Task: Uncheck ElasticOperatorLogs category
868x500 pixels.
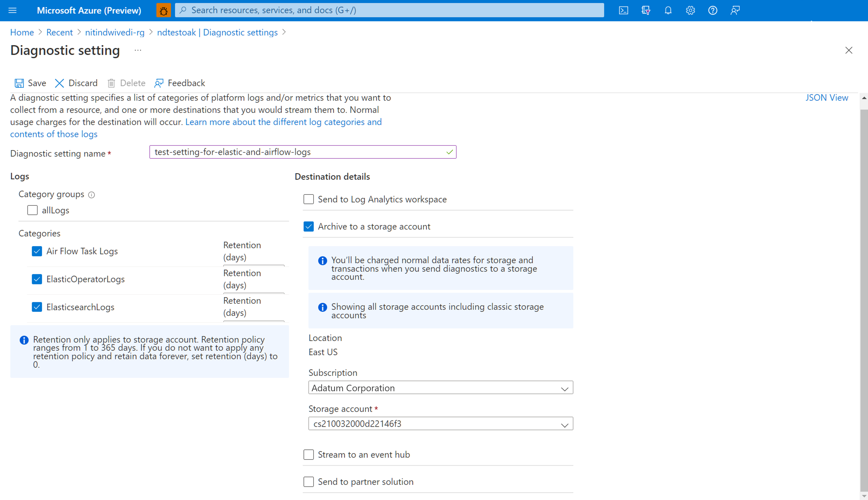Action: tap(37, 279)
